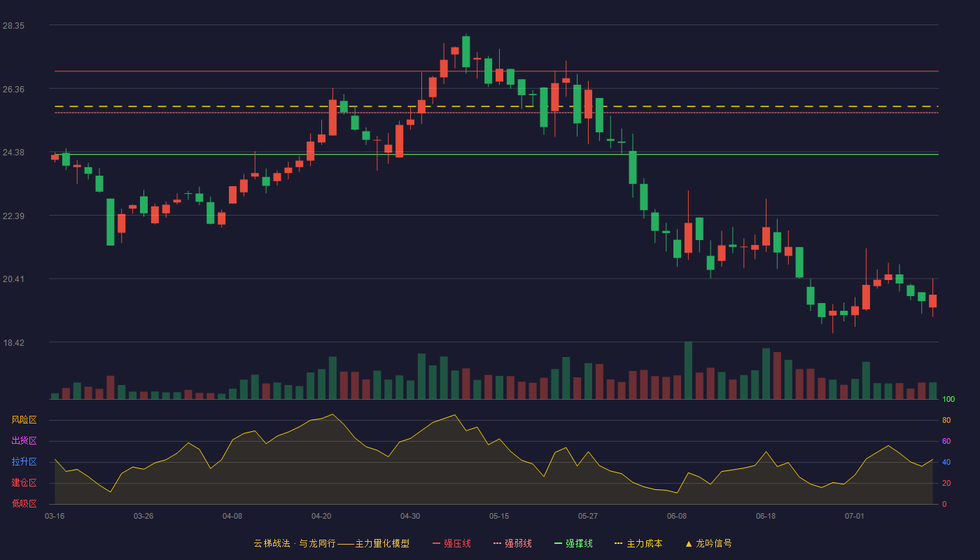Click the green 100 indicator scale value
This screenshot has height=560, width=980.
click(948, 400)
